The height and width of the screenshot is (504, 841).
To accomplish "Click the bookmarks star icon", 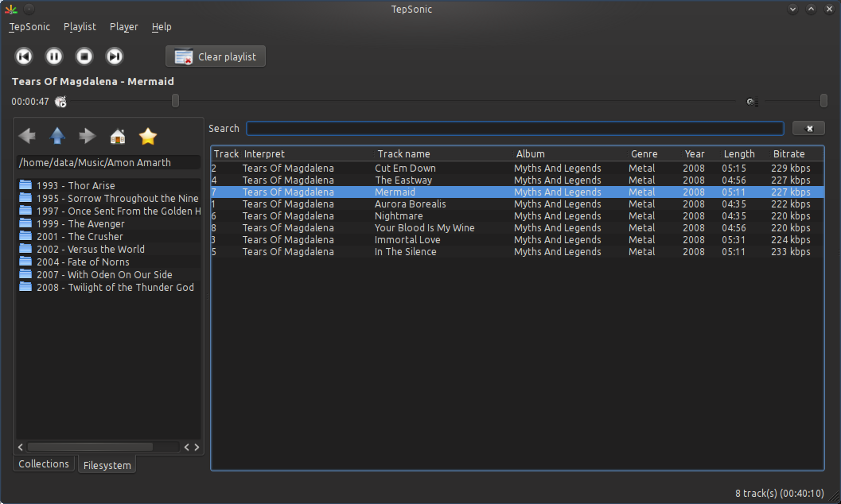I will point(147,136).
